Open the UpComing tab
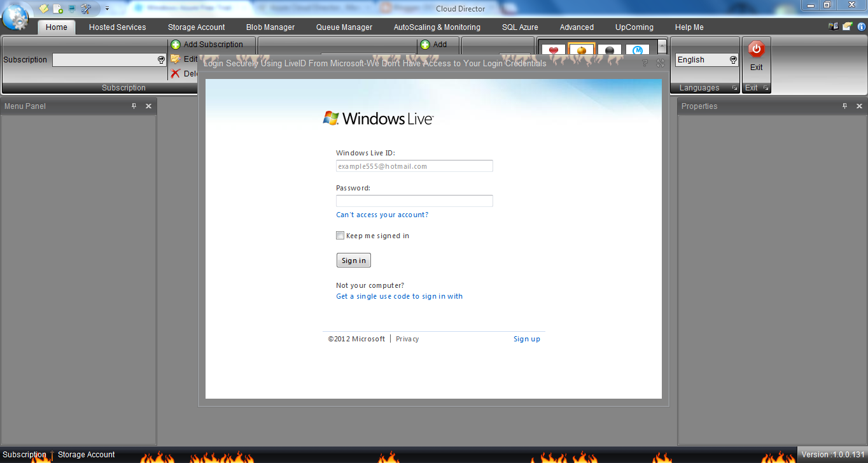This screenshot has width=868, height=463. pyautogui.click(x=634, y=27)
